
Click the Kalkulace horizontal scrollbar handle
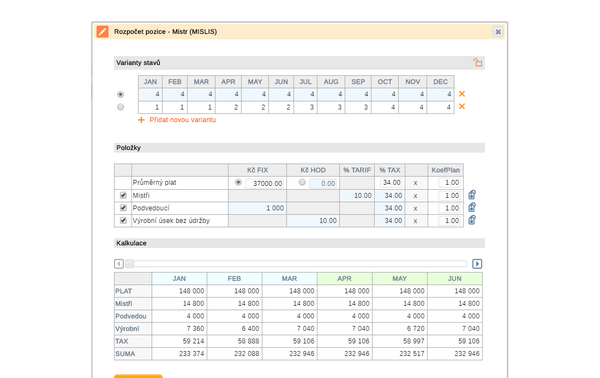[x=130, y=264]
